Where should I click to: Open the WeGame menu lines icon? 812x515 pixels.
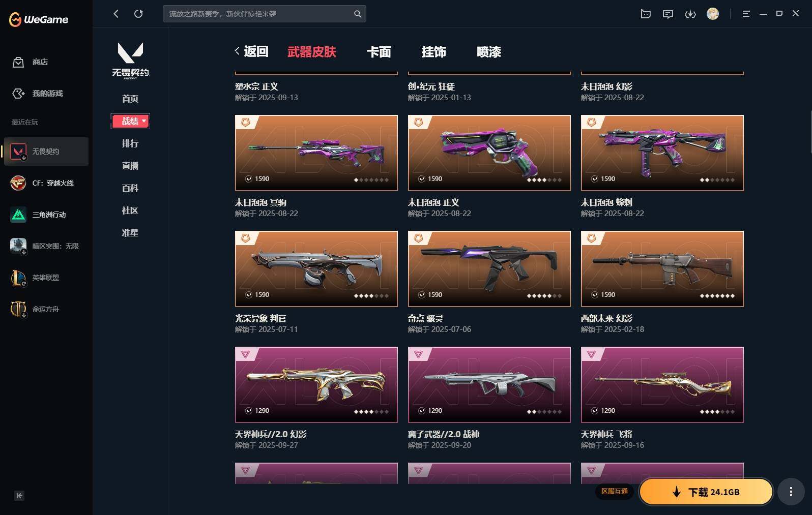click(x=746, y=14)
